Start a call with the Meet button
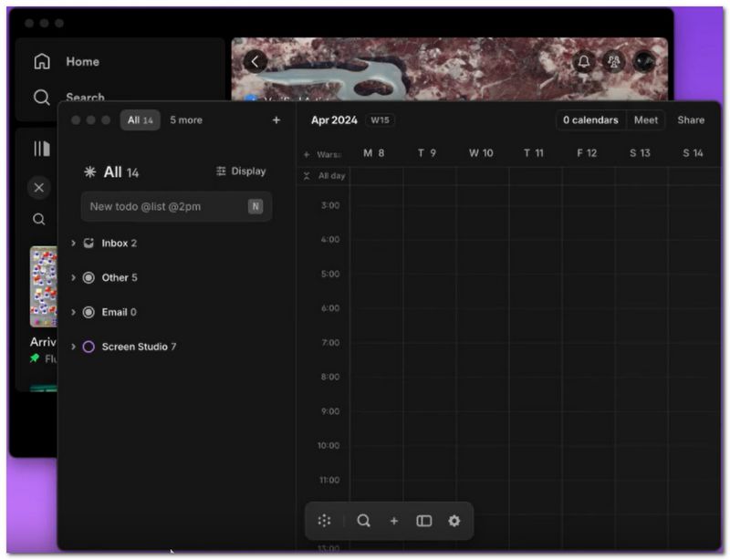The height and width of the screenshot is (560, 730). [645, 119]
